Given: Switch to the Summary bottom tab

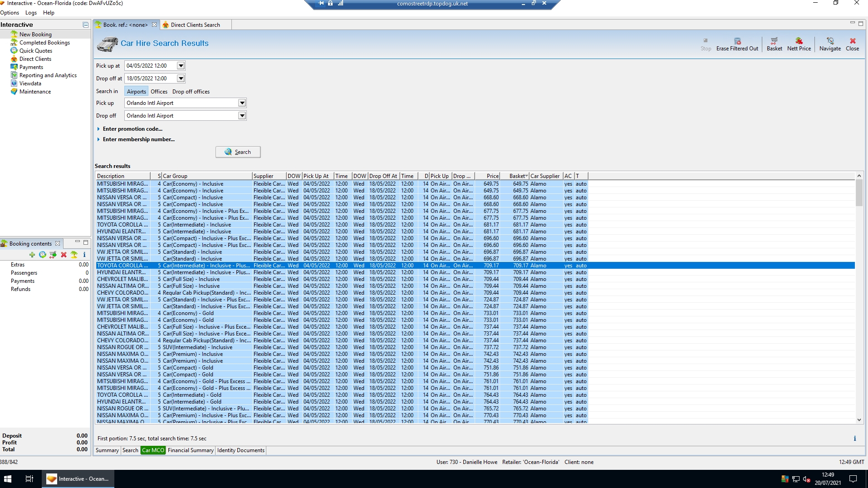Looking at the screenshot, I should (107, 450).
